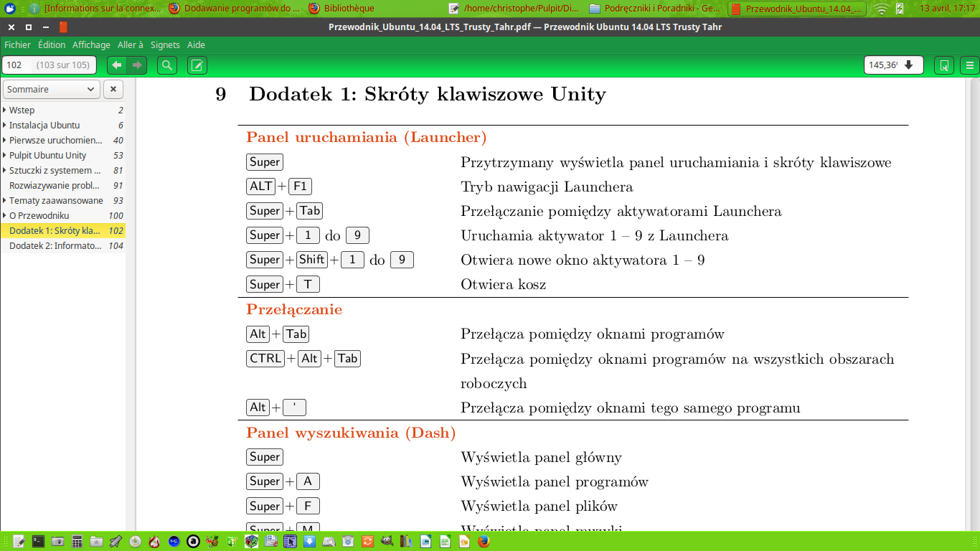The height and width of the screenshot is (551, 980).
Task: Expand the Tematy zaawansowane entry
Action: pos(5,200)
